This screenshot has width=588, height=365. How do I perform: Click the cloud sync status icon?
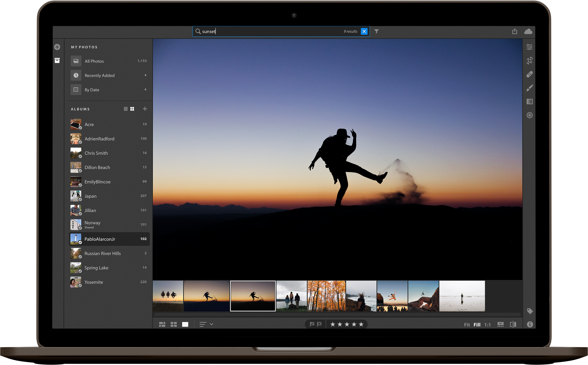(528, 31)
